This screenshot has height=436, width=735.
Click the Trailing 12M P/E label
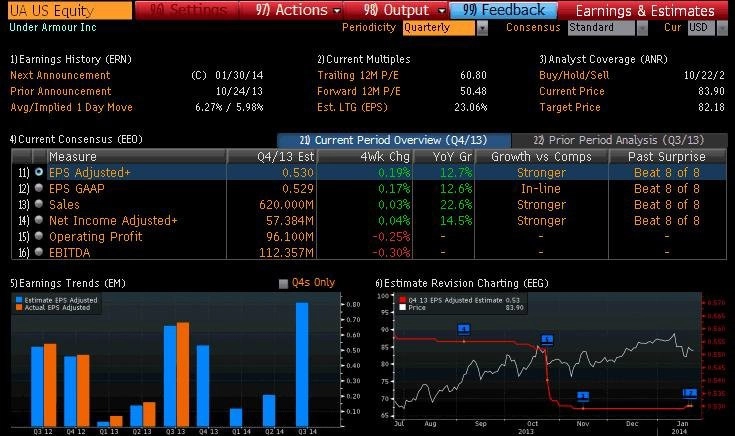[x=358, y=75]
